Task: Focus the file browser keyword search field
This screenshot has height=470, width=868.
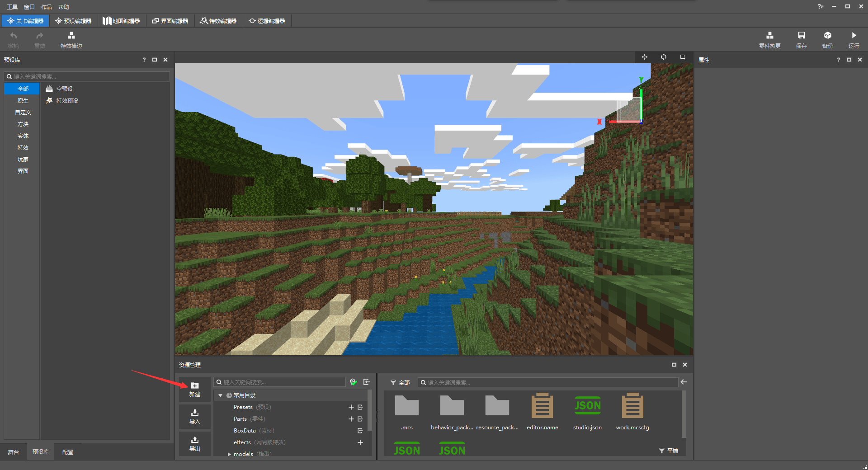Action: [548, 382]
